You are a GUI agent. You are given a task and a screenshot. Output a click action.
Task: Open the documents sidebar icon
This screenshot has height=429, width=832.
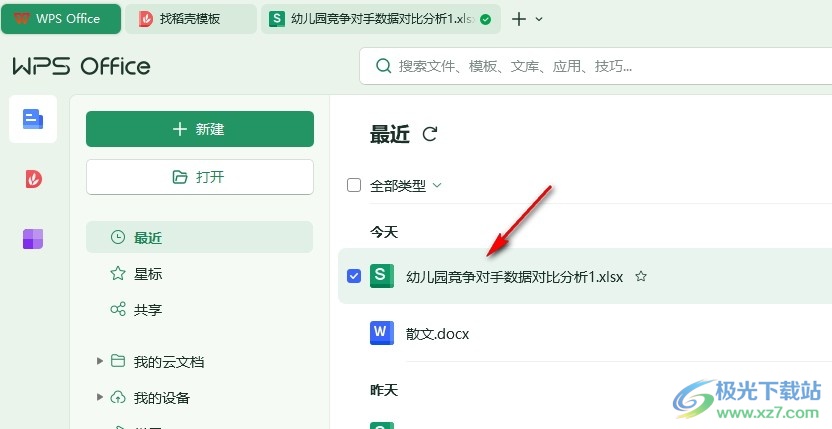[33, 119]
